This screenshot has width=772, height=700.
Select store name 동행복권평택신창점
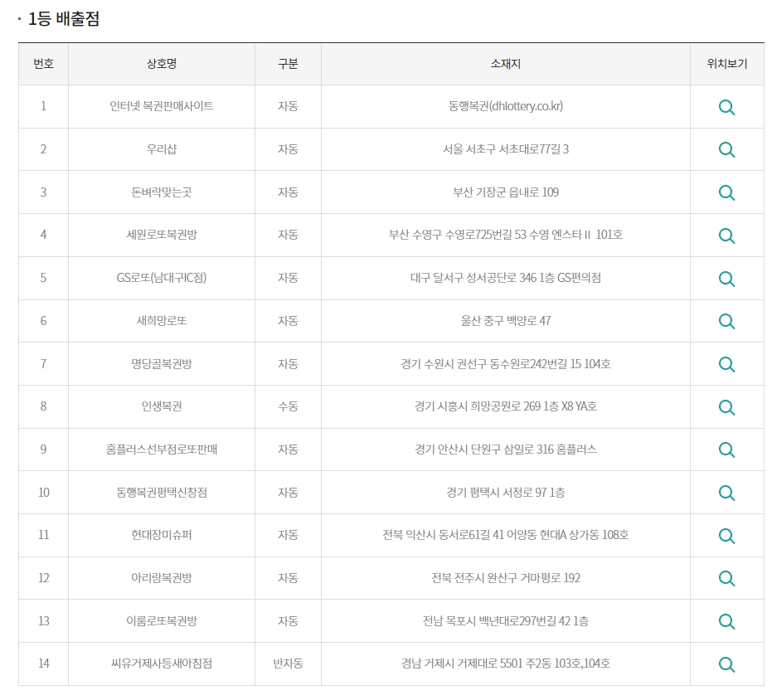(x=162, y=492)
